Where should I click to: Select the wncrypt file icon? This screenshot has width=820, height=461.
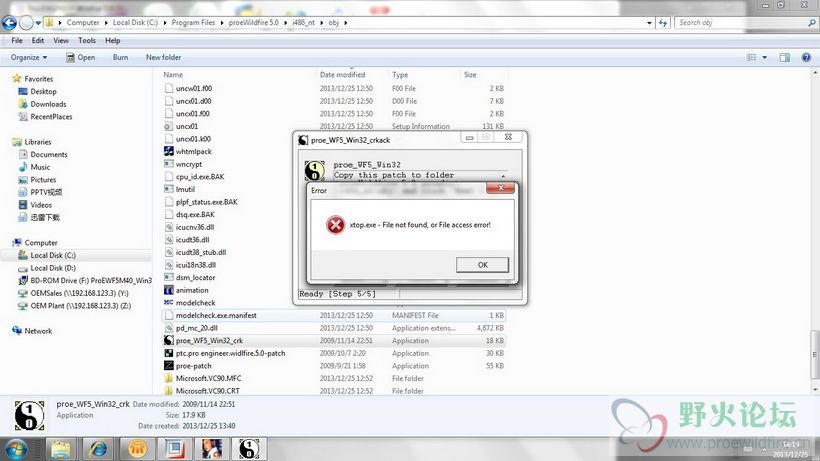tap(168, 164)
